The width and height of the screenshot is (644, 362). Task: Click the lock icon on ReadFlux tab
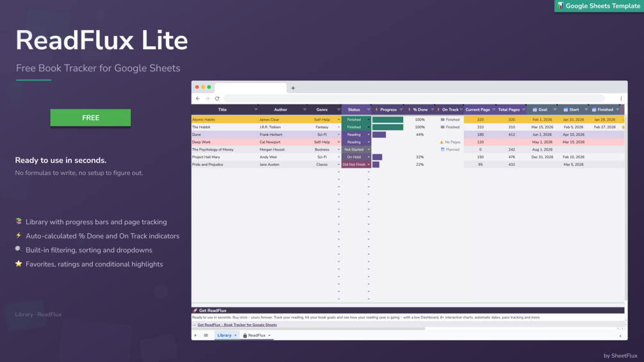pos(245,335)
